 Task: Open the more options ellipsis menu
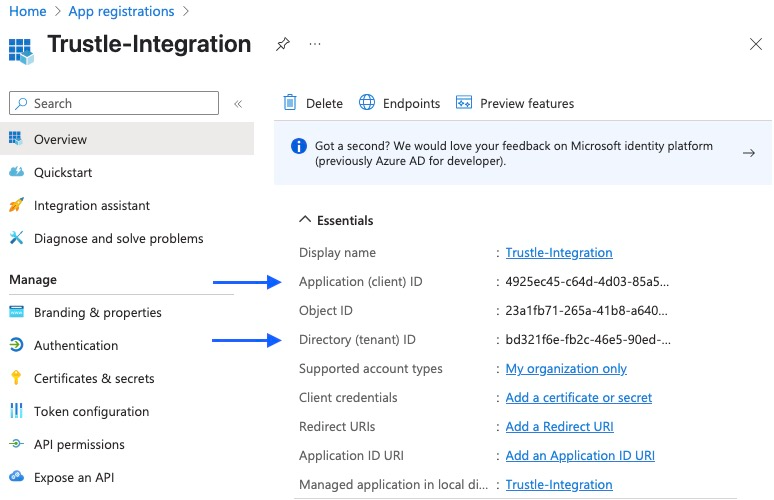pos(316,45)
